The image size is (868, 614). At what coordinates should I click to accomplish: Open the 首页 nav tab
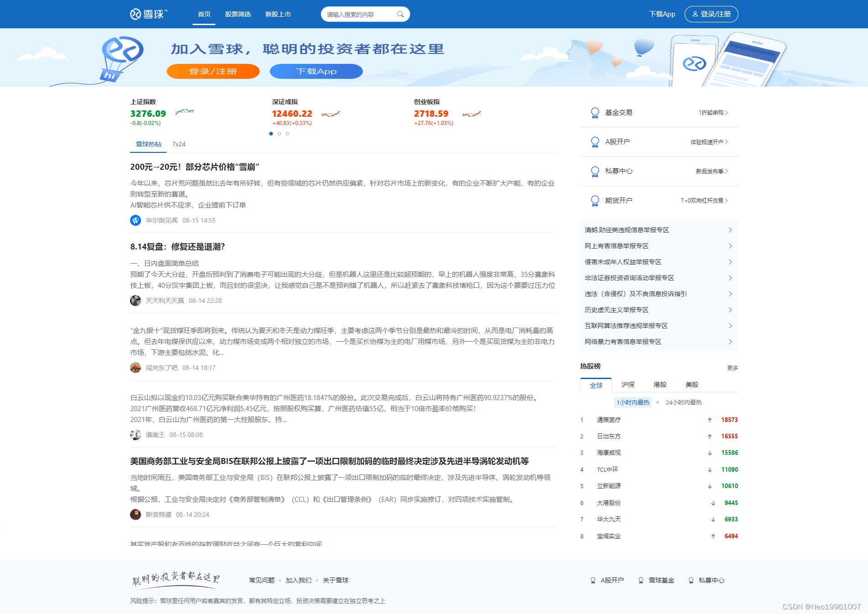click(x=204, y=14)
